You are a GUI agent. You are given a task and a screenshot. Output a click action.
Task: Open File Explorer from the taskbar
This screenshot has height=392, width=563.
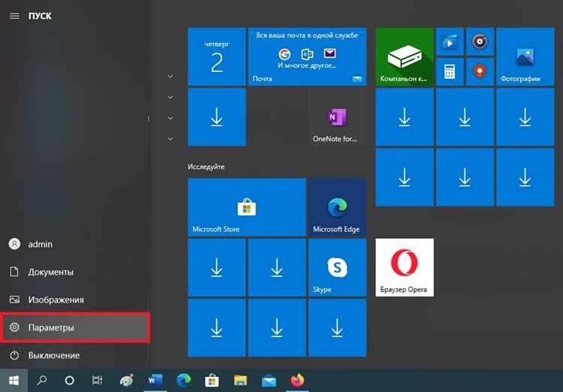[x=240, y=380]
